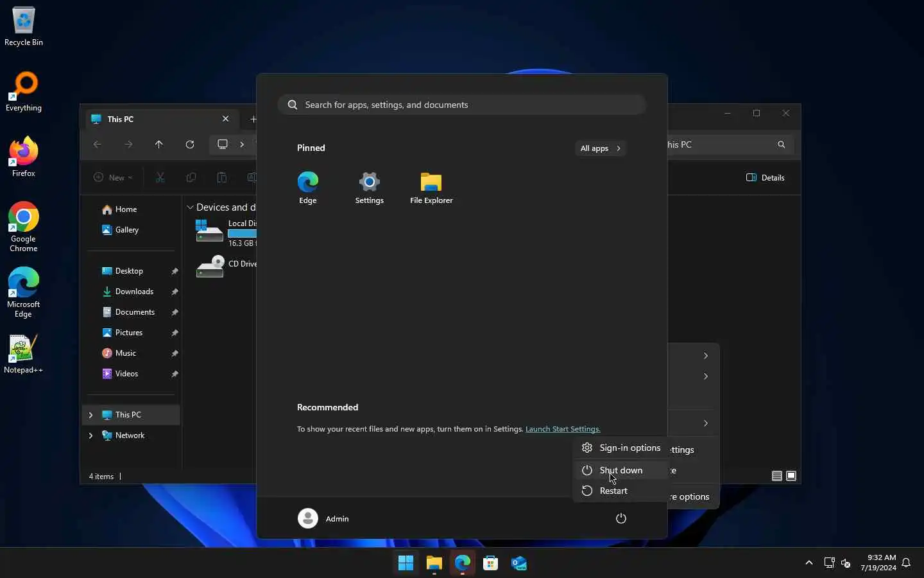Image resolution: width=924 pixels, height=578 pixels.
Task: Click the PC icon in address bar
Action: [223, 144]
